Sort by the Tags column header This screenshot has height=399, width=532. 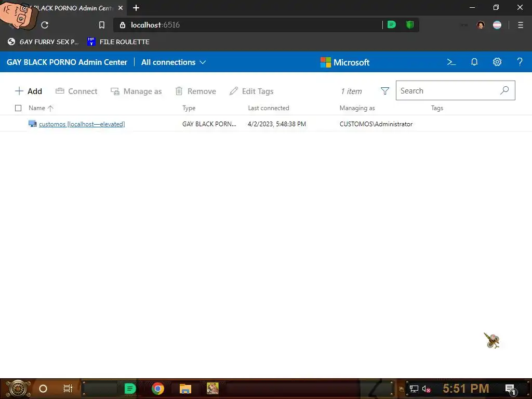tap(437, 108)
